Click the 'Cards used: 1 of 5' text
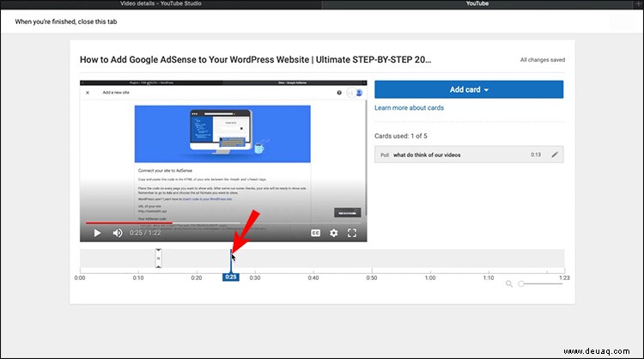The height and width of the screenshot is (359, 644). (401, 136)
